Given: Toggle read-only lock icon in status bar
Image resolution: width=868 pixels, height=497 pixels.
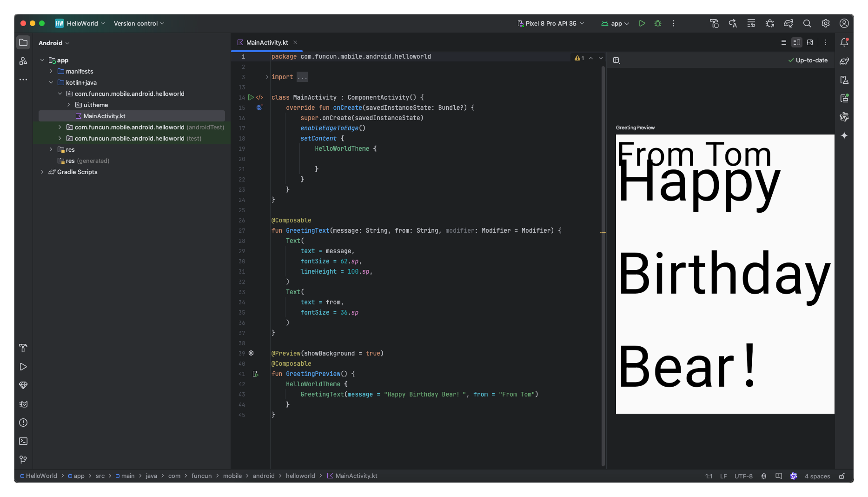Looking at the screenshot, I should click(842, 476).
